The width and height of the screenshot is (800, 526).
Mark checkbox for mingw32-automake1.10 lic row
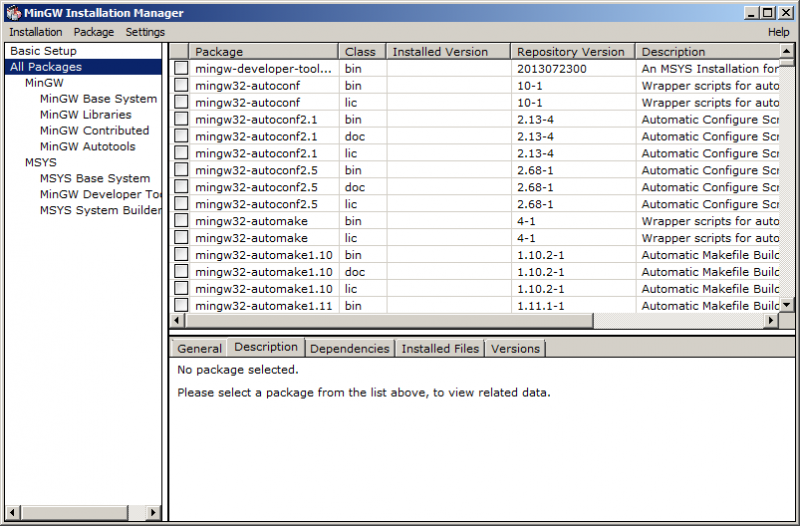(x=181, y=288)
